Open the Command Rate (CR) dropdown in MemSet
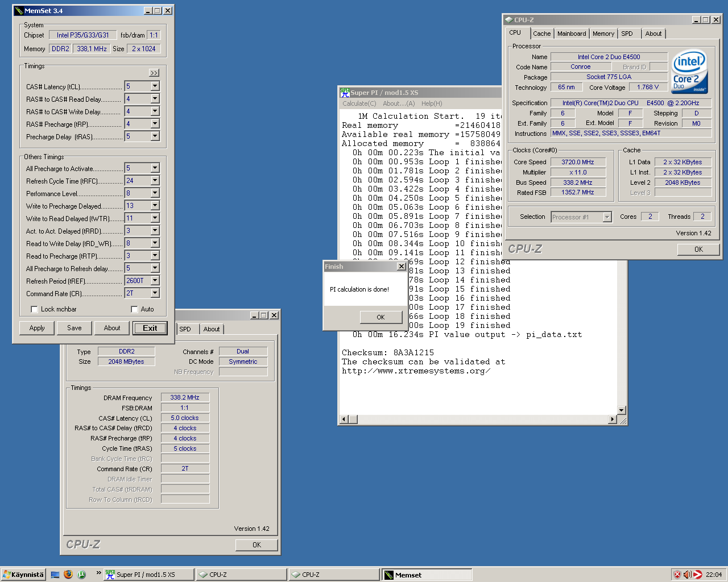The image size is (728, 582). (155, 293)
